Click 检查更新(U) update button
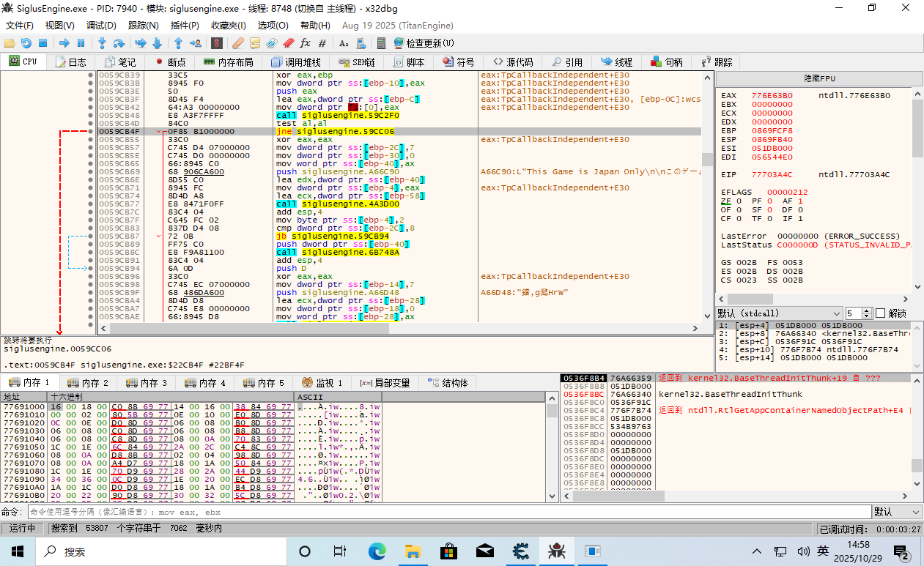Viewport: 924px width, 566px height. coord(424,43)
